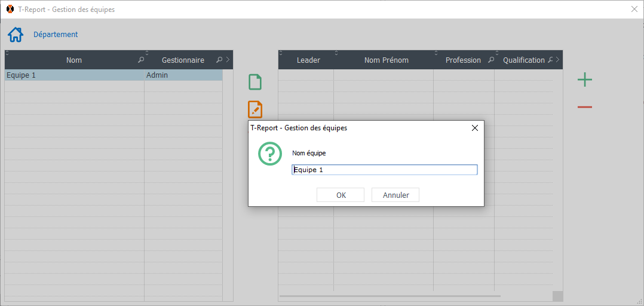644x306 pixels.
Task: Click the Nom équipe text field
Action: 384,170
